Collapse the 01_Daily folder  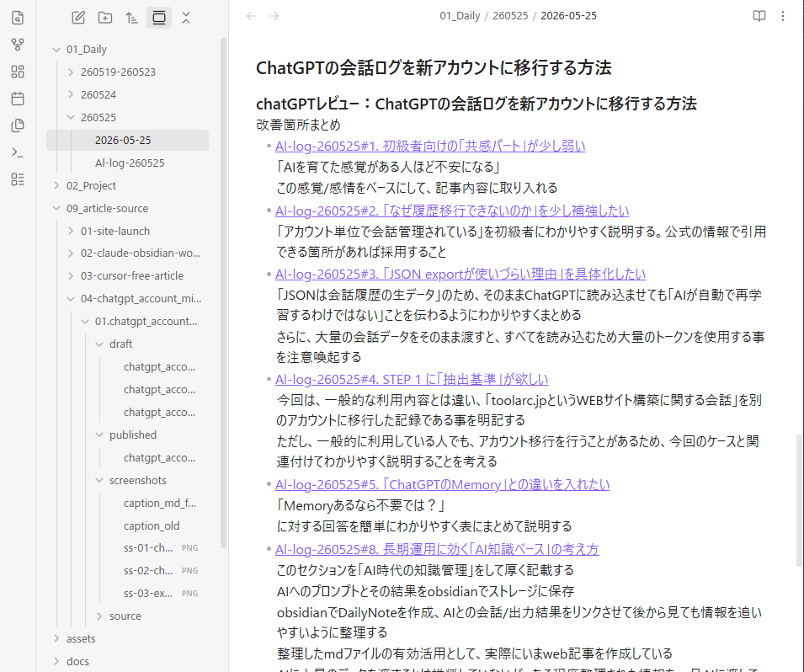56,49
